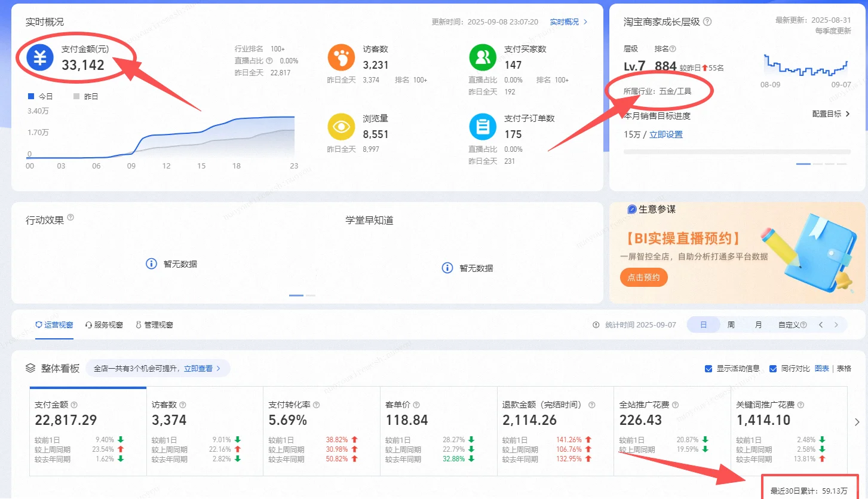The height and width of the screenshot is (499, 868).
Task: Enable the 显示活动信息 checkbox
Action: (708, 369)
